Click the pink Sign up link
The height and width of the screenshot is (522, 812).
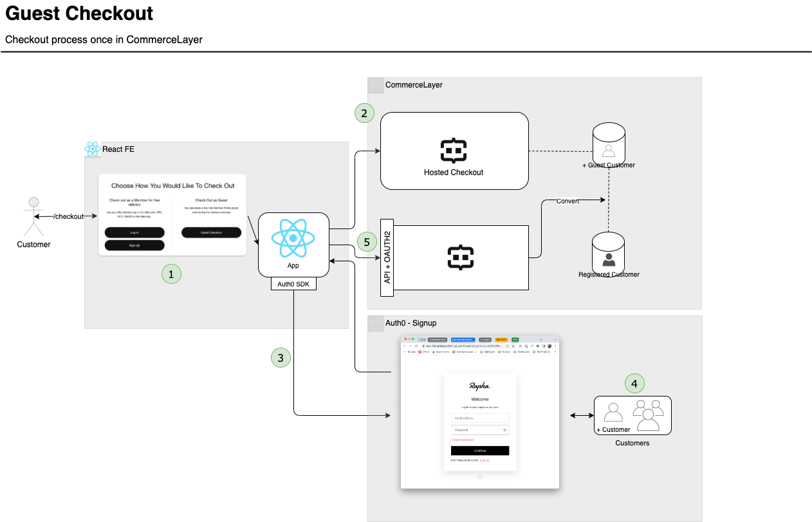[484, 460]
